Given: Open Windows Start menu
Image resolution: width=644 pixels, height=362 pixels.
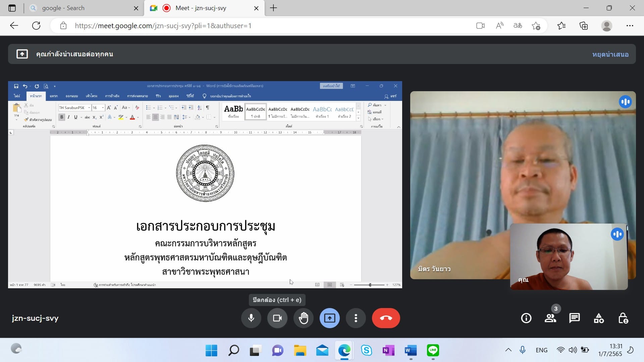Looking at the screenshot, I should tap(211, 350).
